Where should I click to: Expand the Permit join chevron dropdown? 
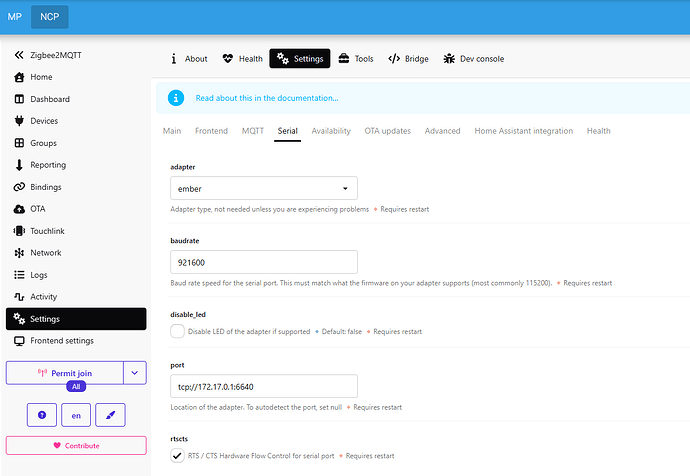click(x=135, y=373)
